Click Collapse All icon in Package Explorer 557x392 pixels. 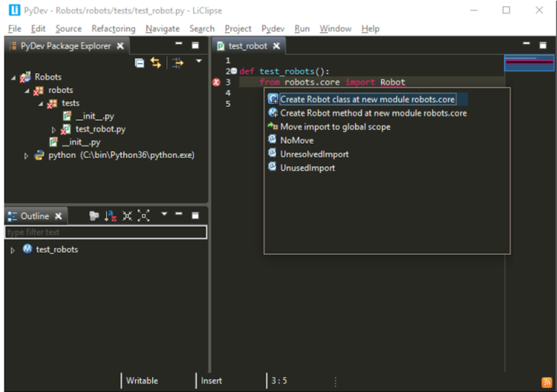140,63
